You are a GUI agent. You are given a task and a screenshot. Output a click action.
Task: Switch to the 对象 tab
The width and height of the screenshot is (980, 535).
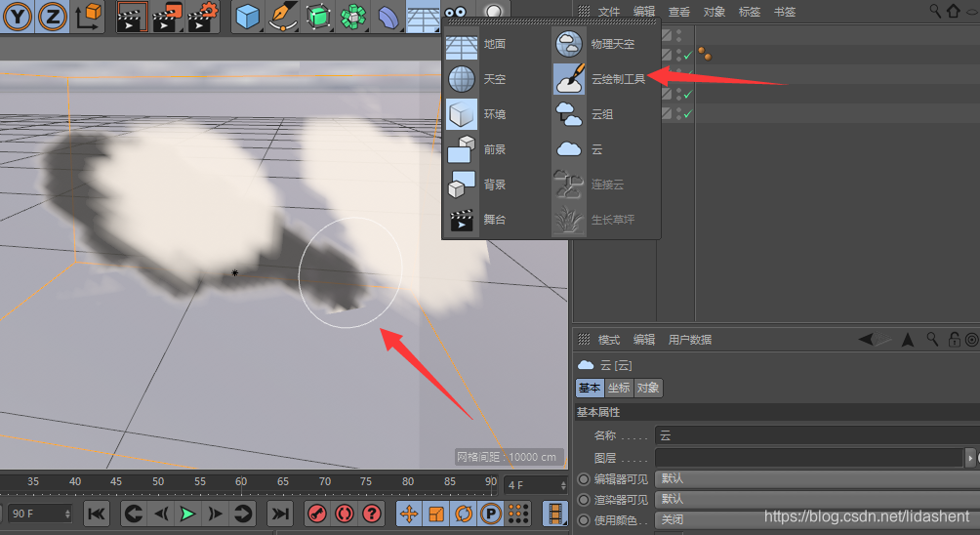point(648,388)
